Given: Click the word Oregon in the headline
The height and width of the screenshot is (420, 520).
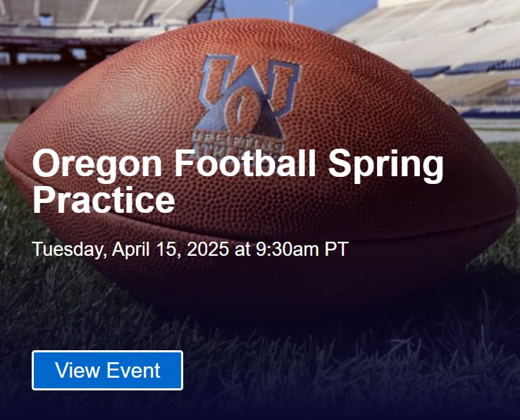Looking at the screenshot, I should [x=97, y=165].
